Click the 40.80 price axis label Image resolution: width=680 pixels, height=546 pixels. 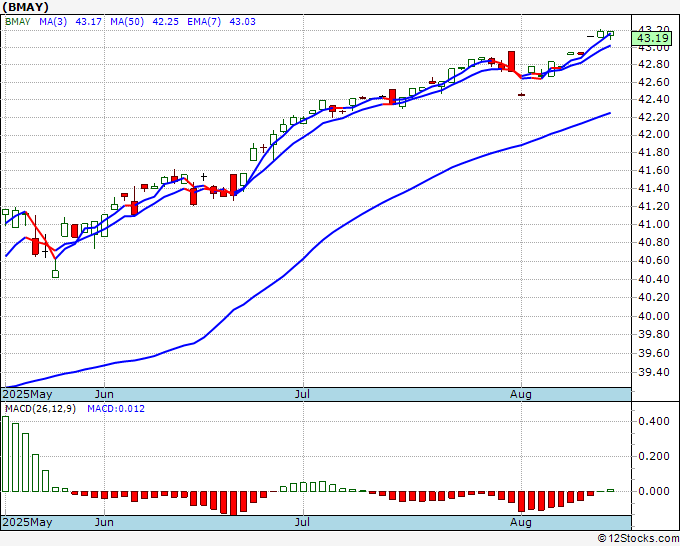(x=654, y=242)
